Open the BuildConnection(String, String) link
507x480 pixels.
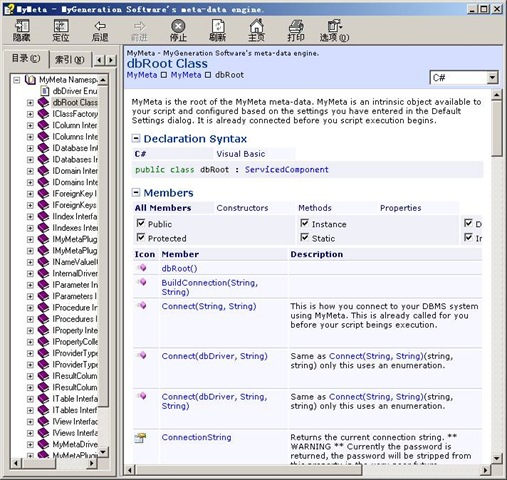tap(210, 287)
